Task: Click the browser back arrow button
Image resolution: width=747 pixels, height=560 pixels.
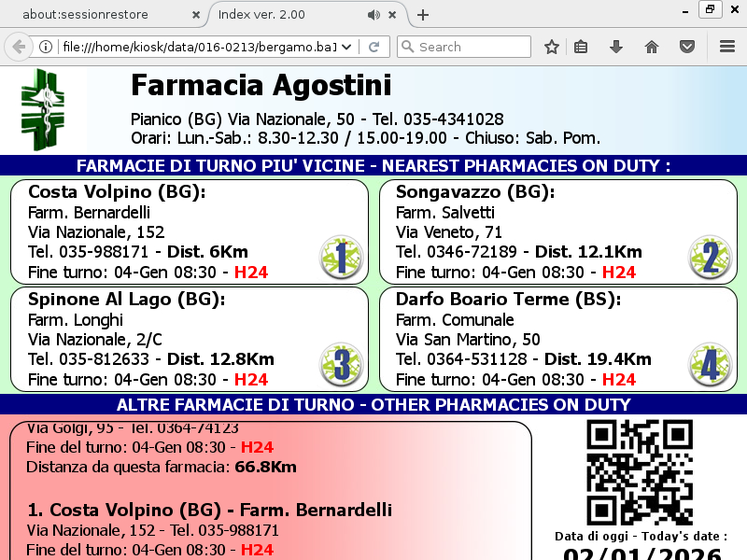Action: pos(18,47)
